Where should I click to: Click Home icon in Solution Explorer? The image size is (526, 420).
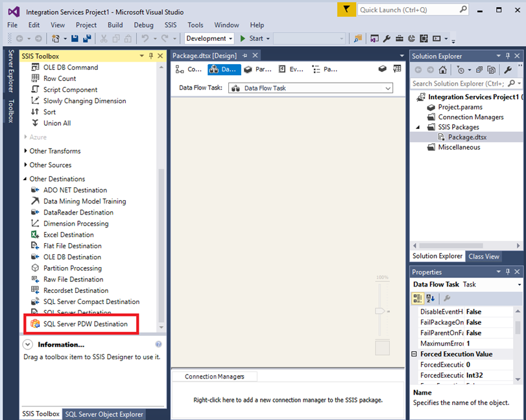443,70
